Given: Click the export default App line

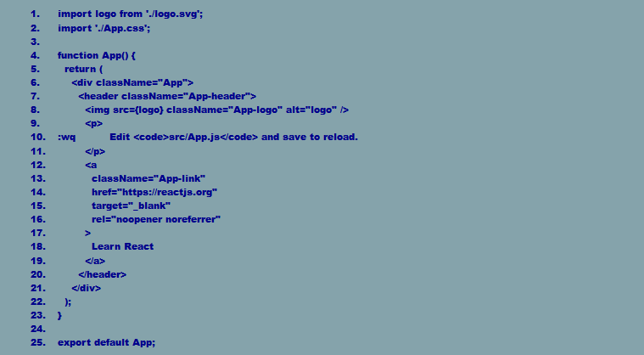Looking at the screenshot, I should click(x=107, y=342).
